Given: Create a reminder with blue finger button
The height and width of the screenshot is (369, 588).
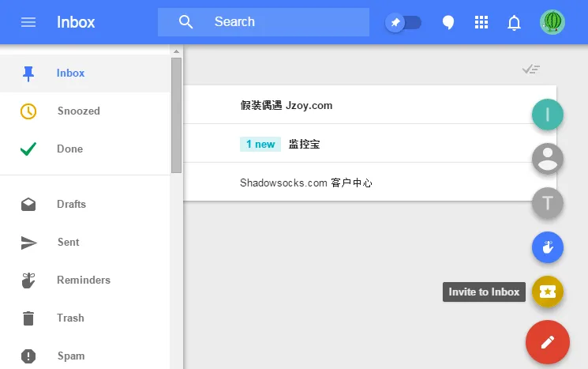Looking at the screenshot, I should coord(548,248).
